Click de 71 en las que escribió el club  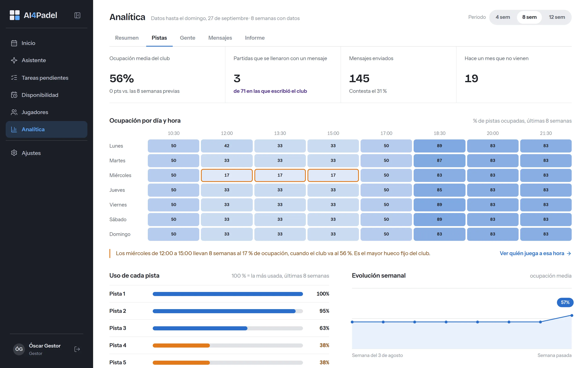pos(270,91)
